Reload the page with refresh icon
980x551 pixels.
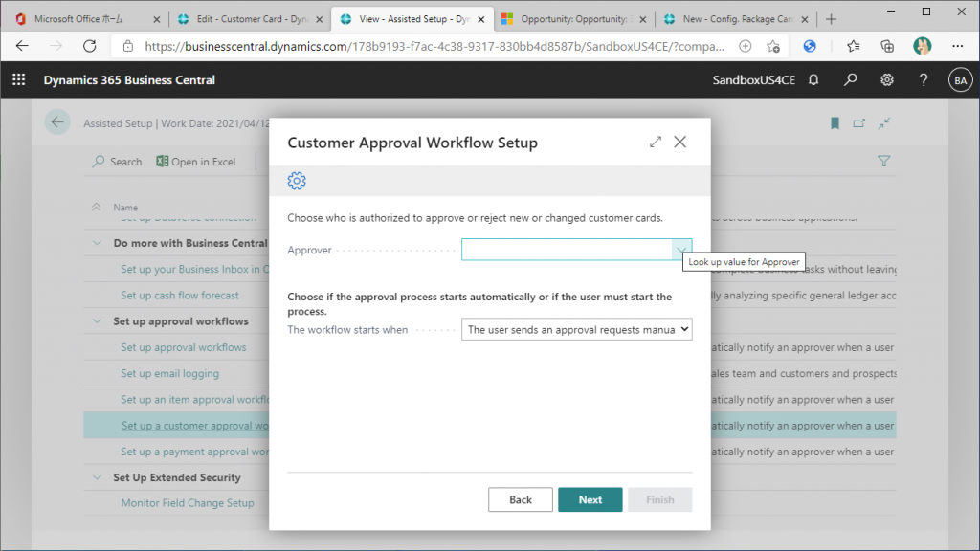click(x=90, y=46)
